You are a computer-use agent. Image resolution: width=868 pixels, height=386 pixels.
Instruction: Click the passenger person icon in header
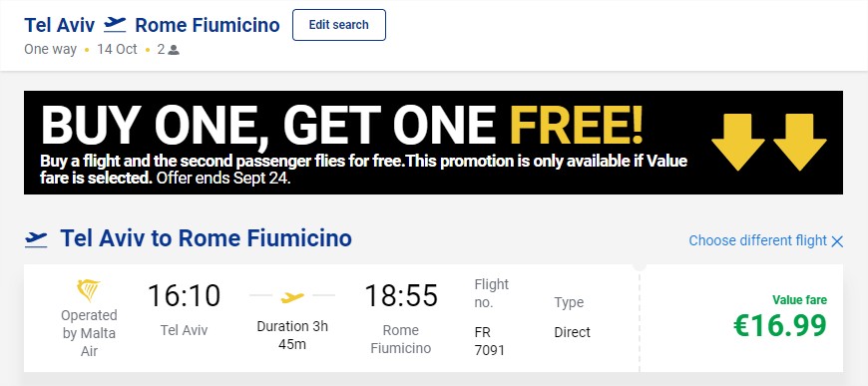tap(174, 50)
